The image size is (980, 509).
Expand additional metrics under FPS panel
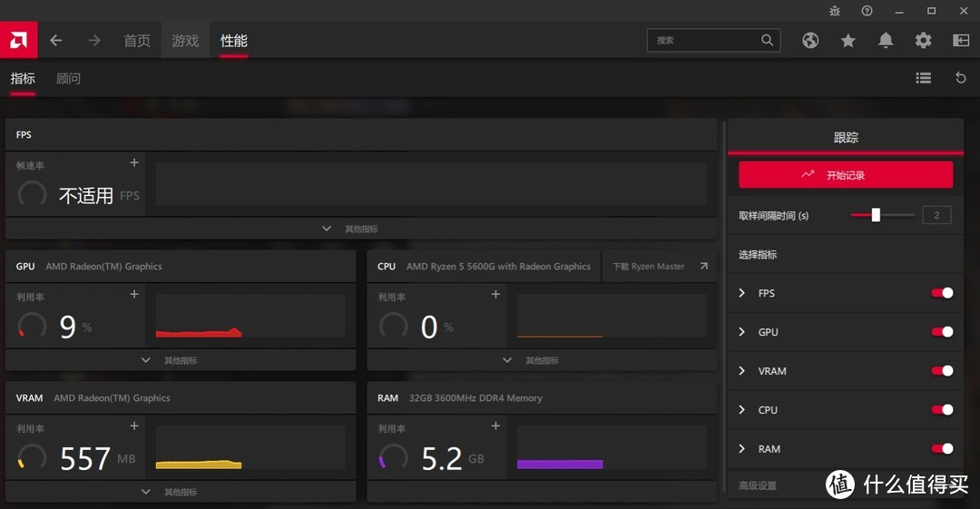[328, 229]
